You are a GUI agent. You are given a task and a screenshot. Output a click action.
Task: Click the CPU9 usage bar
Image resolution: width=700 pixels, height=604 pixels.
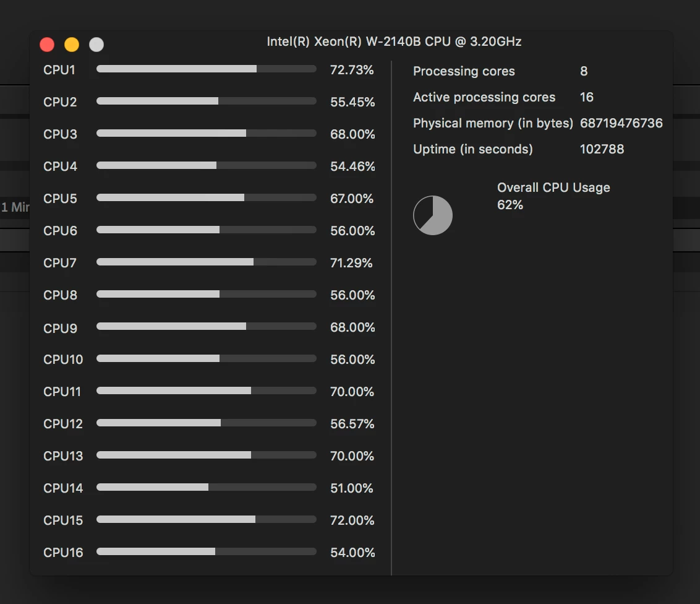coord(207,326)
